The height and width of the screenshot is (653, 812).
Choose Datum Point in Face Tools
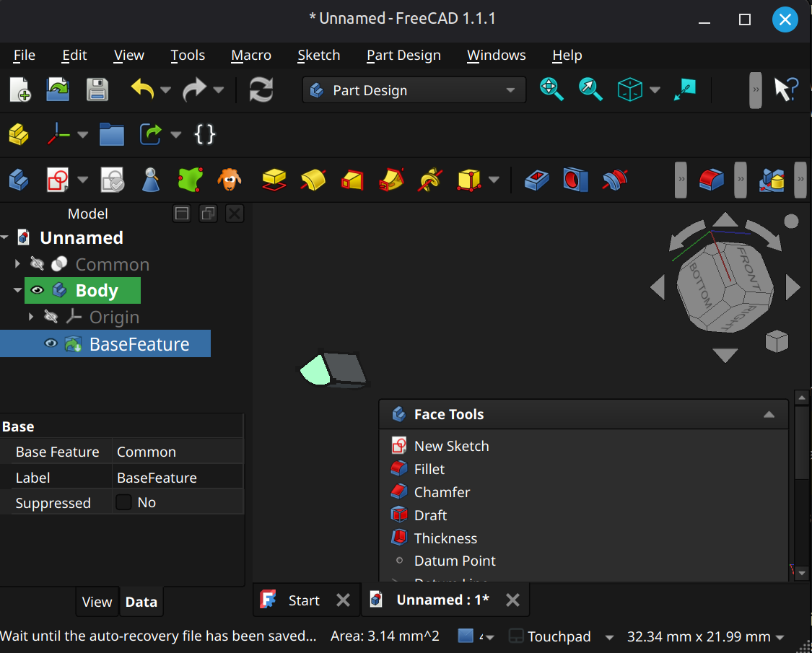(455, 561)
